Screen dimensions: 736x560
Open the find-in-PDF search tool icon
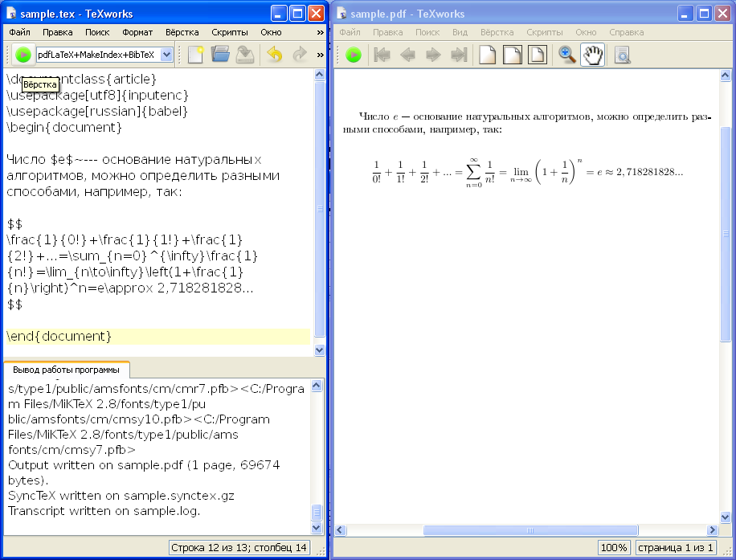622,55
